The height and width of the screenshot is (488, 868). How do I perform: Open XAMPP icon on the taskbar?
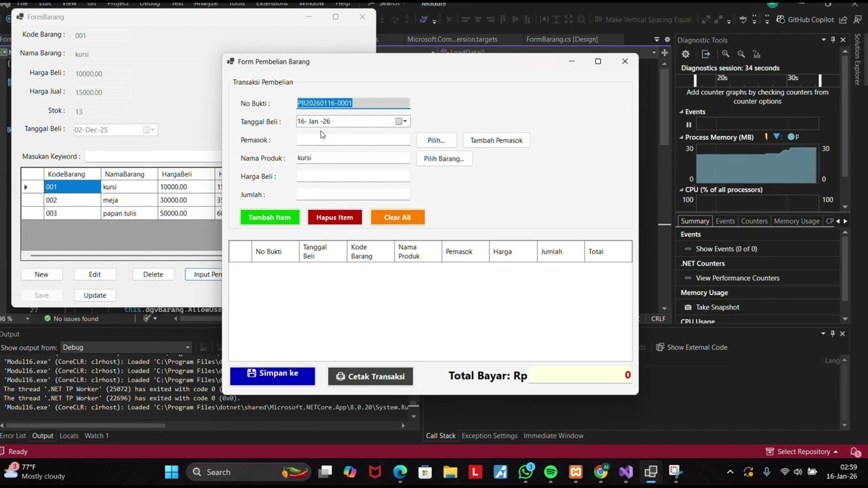pyautogui.click(x=576, y=472)
